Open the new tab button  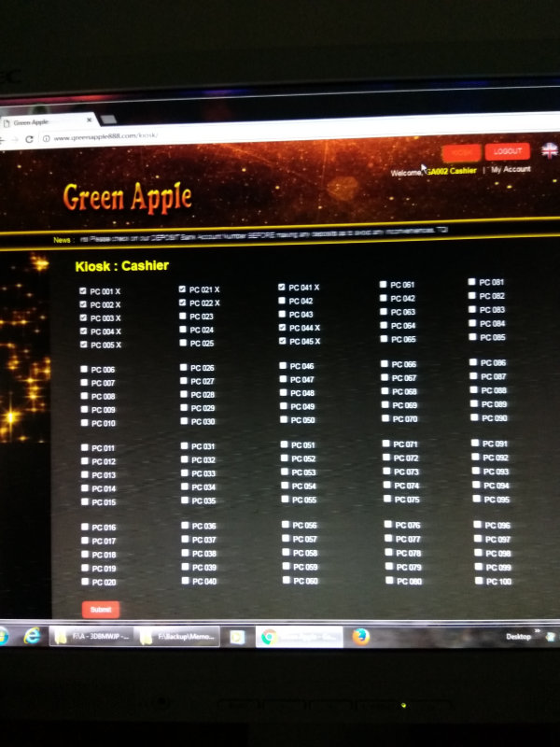[x=108, y=120]
